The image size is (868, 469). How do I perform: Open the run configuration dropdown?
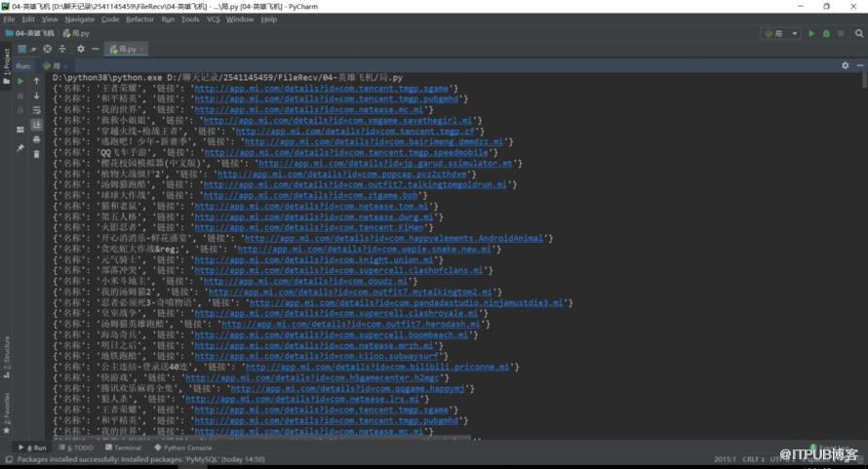pos(780,34)
